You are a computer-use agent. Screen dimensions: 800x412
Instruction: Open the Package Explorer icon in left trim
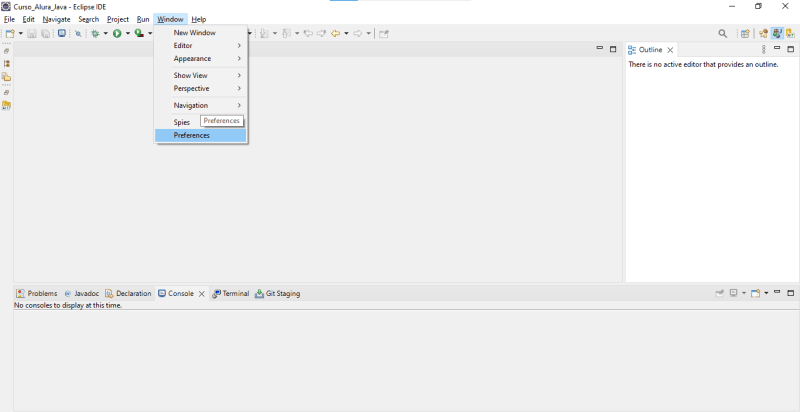point(6,77)
